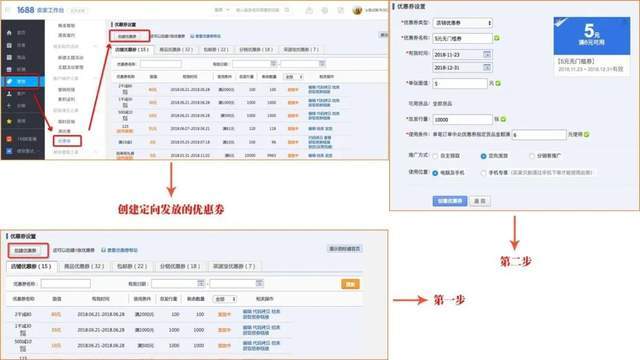The height and width of the screenshot is (360, 640).
Task: Toggle the chevron of the last submenu section below 优惠券
Action: [x=96, y=152]
